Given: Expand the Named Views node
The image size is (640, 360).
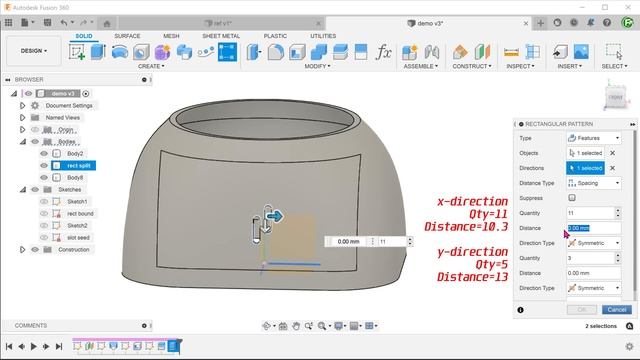Looking at the screenshot, I should [22, 118].
